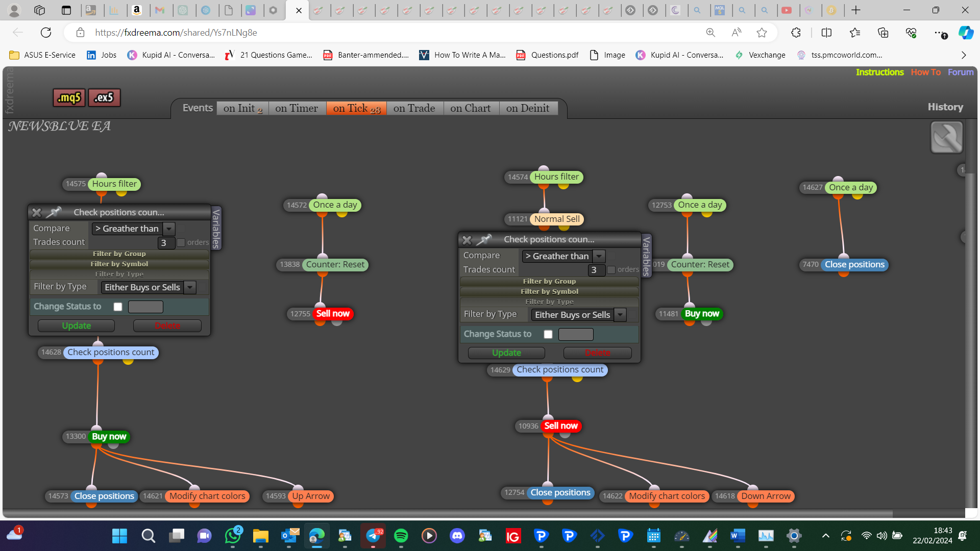Select the on Tick tab

(x=356, y=108)
